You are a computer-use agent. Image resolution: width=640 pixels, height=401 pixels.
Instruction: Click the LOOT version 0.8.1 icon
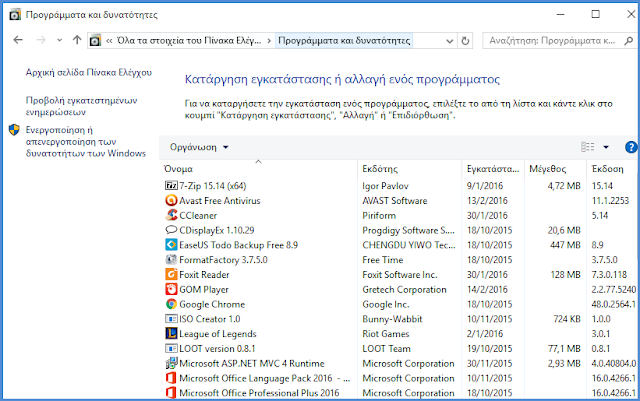(171, 348)
